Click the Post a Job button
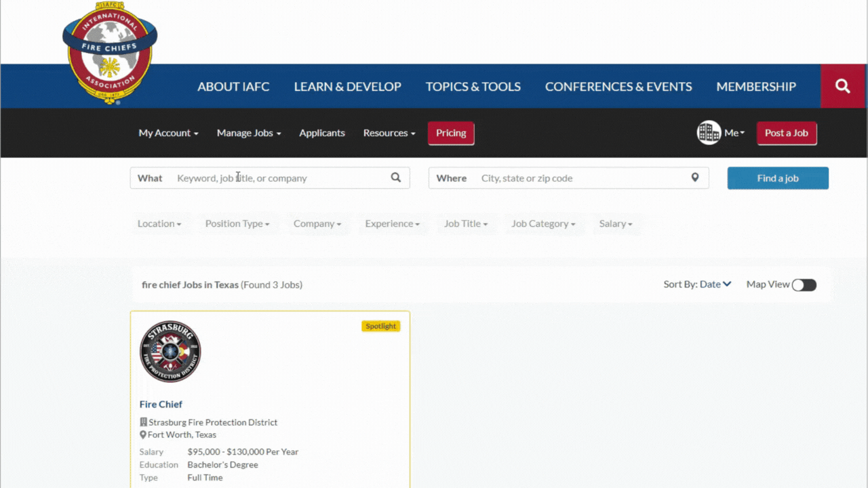The height and width of the screenshot is (488, 868). click(787, 133)
